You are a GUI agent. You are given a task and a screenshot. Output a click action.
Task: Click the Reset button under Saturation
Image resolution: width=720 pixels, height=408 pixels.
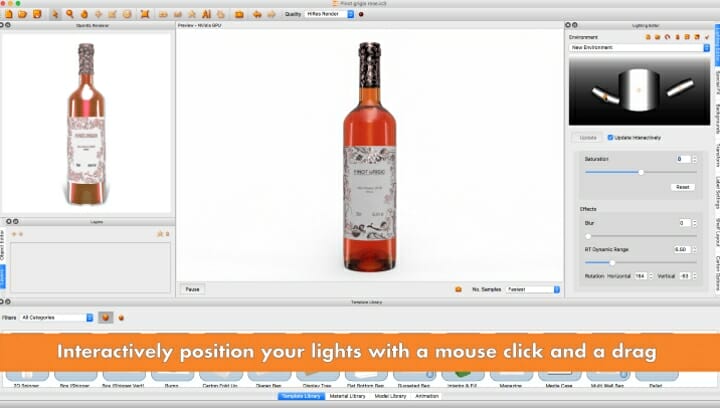pyautogui.click(x=683, y=187)
